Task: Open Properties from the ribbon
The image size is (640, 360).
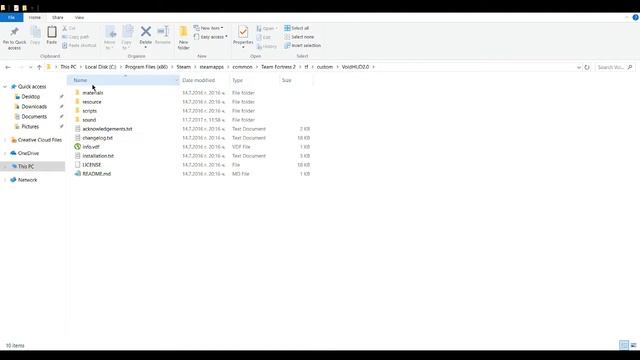Action: point(243,37)
